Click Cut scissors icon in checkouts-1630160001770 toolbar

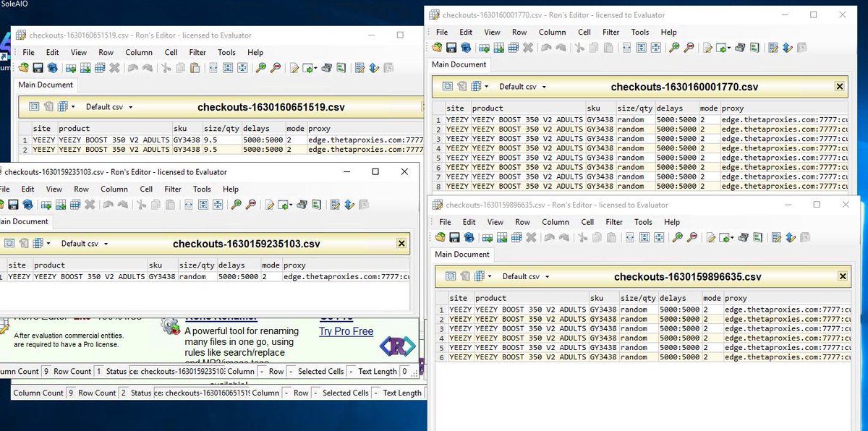(580, 47)
